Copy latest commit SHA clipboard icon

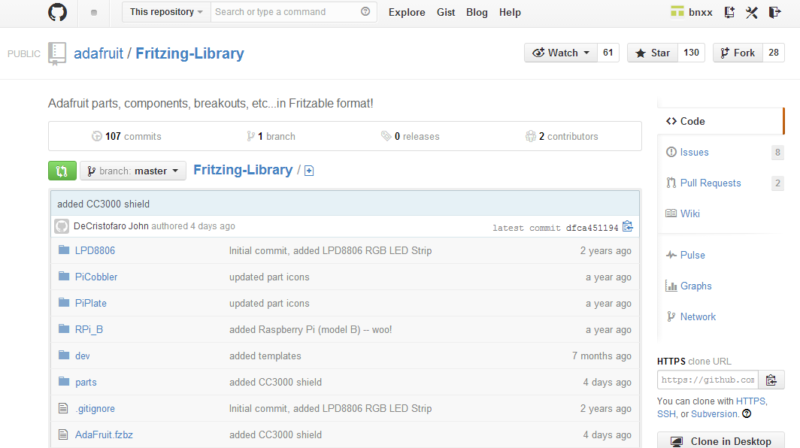click(628, 227)
